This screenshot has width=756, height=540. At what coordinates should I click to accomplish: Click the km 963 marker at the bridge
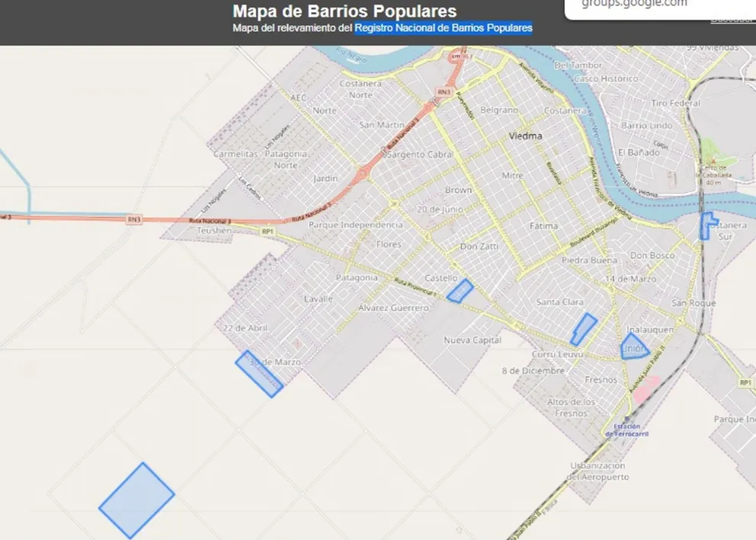(460, 56)
